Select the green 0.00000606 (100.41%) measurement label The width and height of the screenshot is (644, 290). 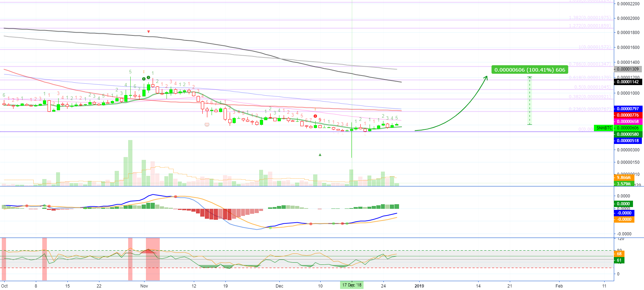coord(530,70)
